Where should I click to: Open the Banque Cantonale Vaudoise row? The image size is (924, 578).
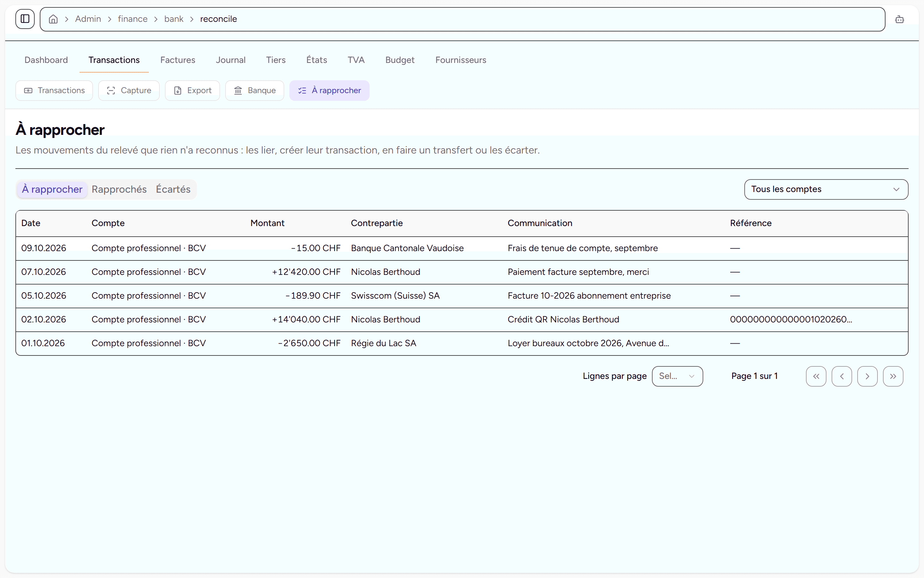click(x=462, y=249)
